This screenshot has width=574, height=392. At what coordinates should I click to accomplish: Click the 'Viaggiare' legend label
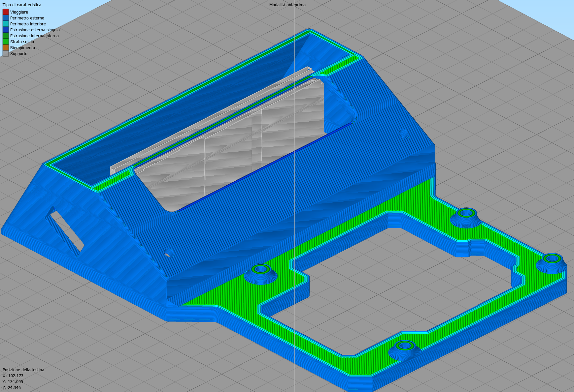(19, 12)
